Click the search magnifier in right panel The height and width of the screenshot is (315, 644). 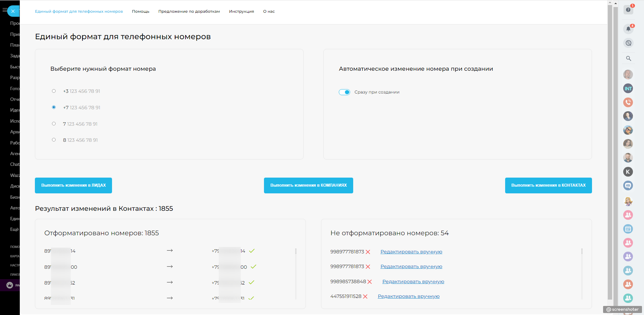click(628, 58)
